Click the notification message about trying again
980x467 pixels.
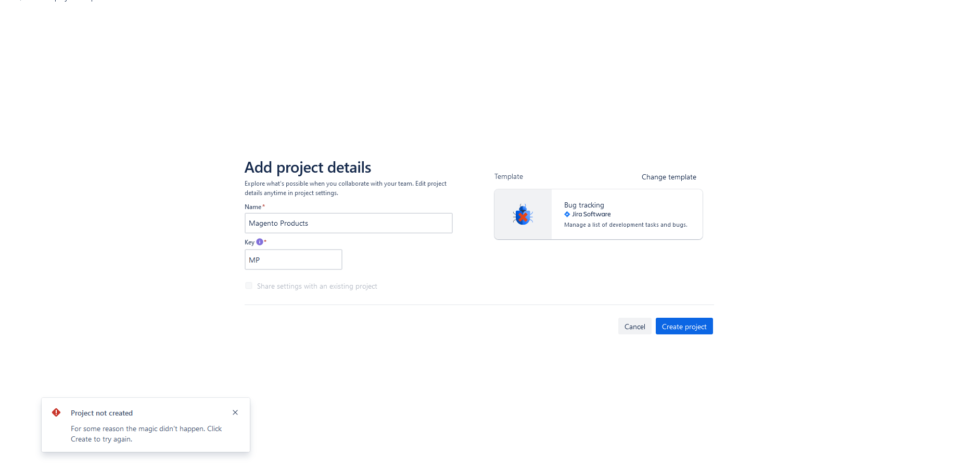(146, 434)
